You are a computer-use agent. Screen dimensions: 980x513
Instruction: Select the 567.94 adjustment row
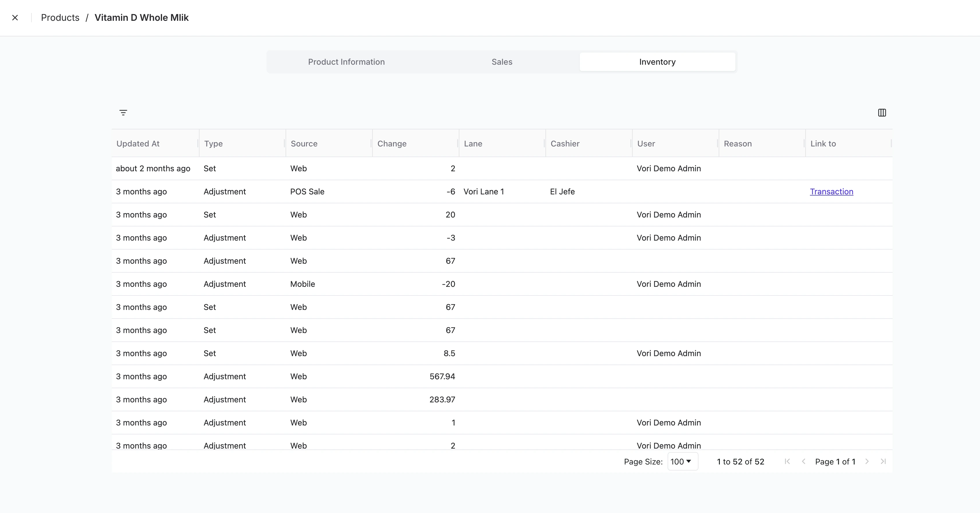click(442, 376)
